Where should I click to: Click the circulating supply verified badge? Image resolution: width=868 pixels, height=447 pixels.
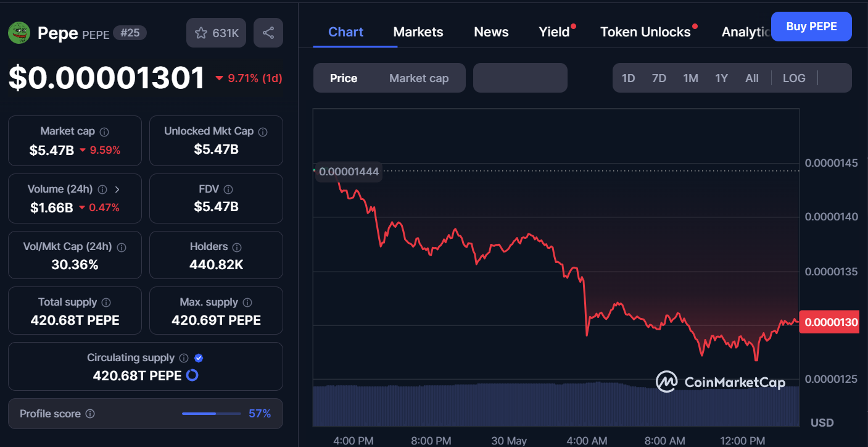[x=199, y=358]
